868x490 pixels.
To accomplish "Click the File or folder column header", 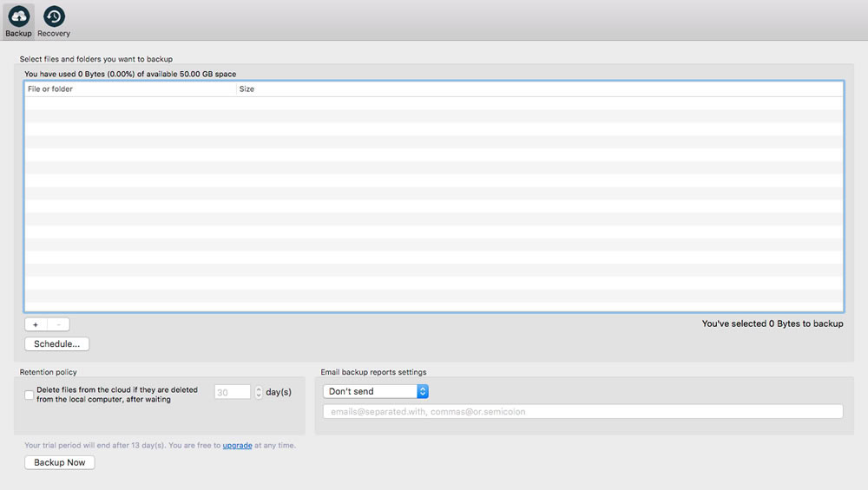I will 131,89.
